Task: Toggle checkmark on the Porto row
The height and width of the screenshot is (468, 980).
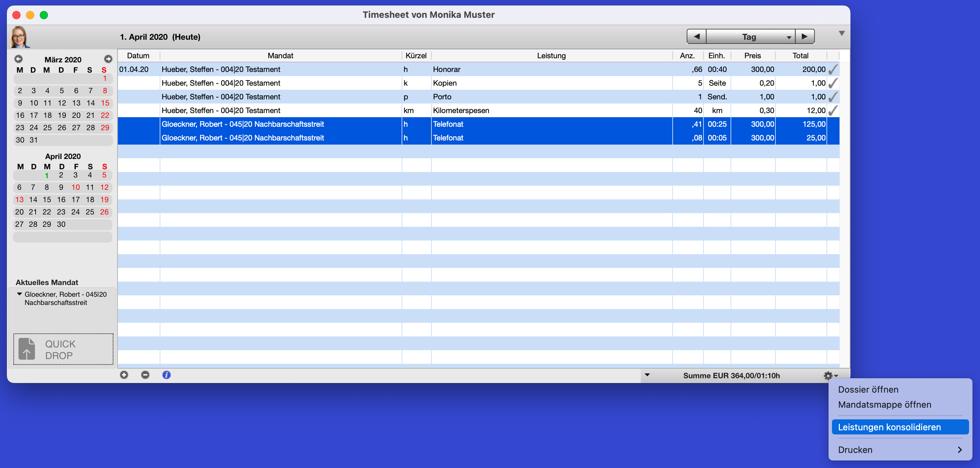Action: [x=833, y=97]
